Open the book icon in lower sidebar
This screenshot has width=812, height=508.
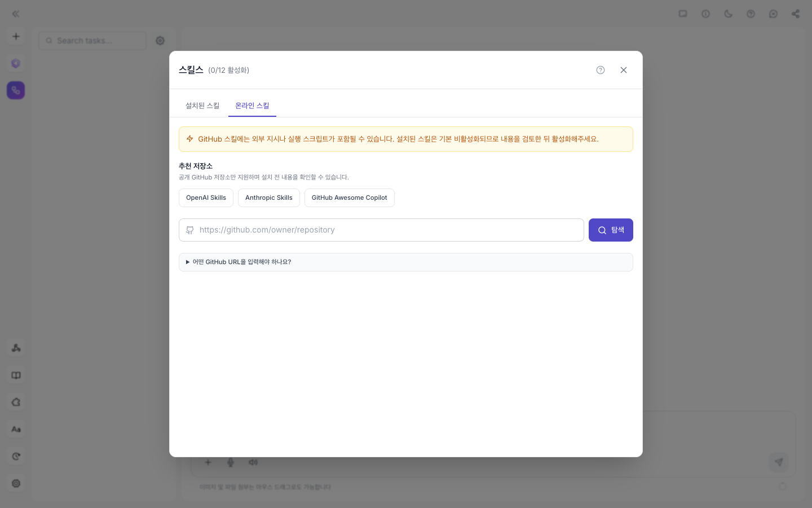(x=16, y=375)
